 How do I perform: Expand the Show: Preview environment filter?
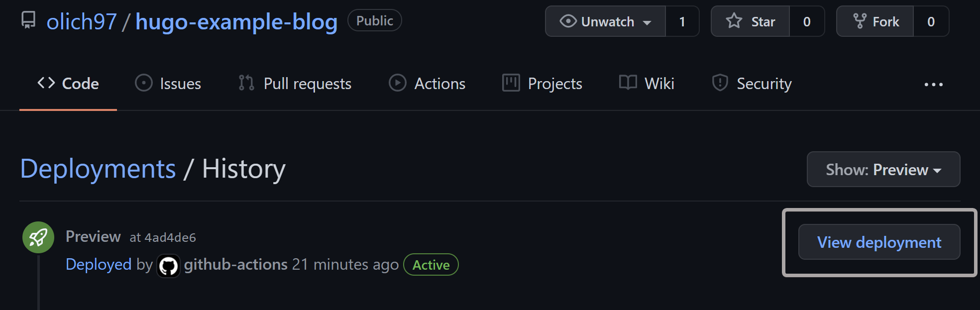tap(883, 170)
